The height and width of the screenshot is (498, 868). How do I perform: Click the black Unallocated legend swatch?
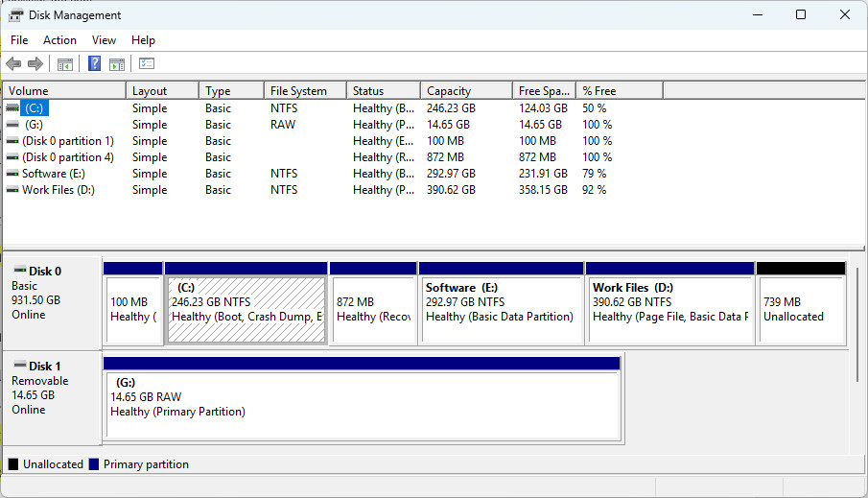[x=13, y=464]
